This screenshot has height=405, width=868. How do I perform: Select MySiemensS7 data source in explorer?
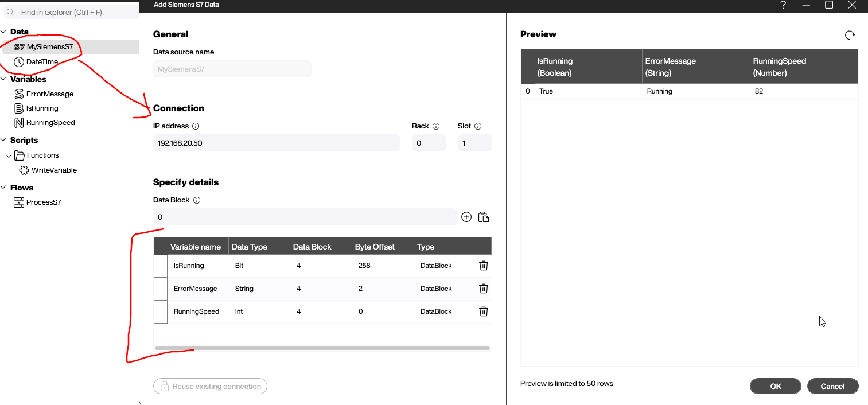click(50, 47)
